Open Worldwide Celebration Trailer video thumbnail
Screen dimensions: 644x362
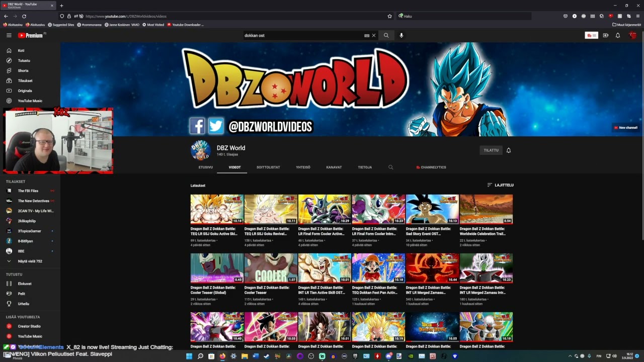point(486,209)
